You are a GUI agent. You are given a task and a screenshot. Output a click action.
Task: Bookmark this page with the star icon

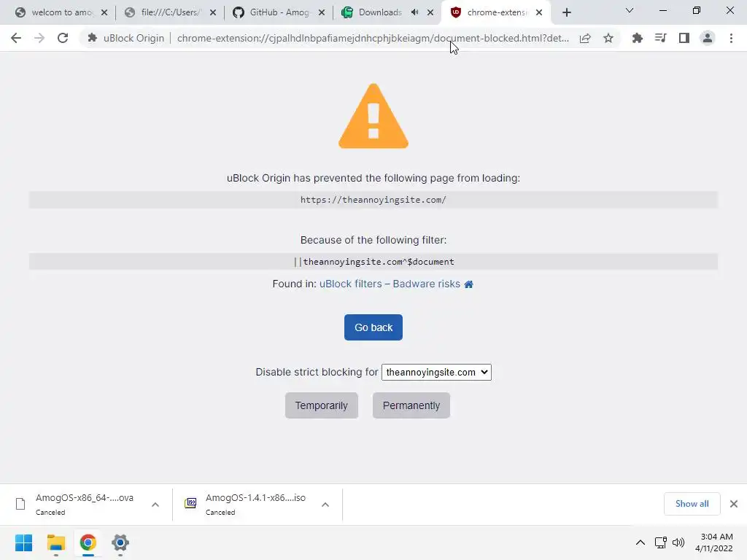click(x=608, y=38)
